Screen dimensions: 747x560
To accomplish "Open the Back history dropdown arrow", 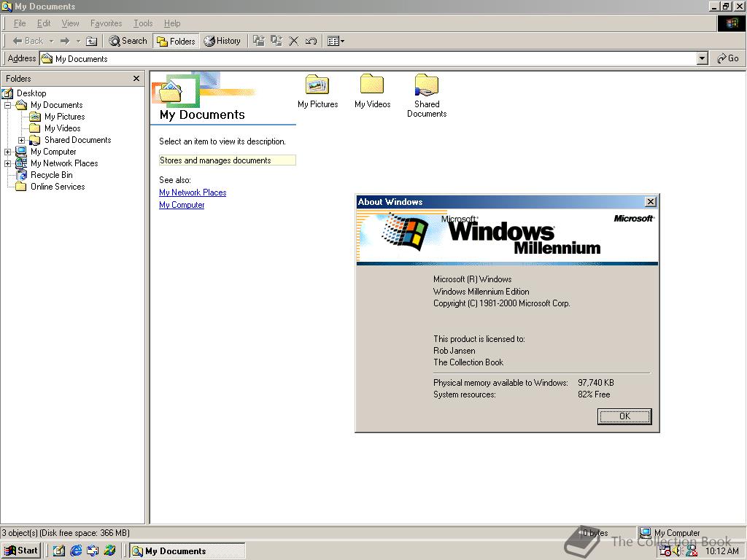I will tap(52, 41).
